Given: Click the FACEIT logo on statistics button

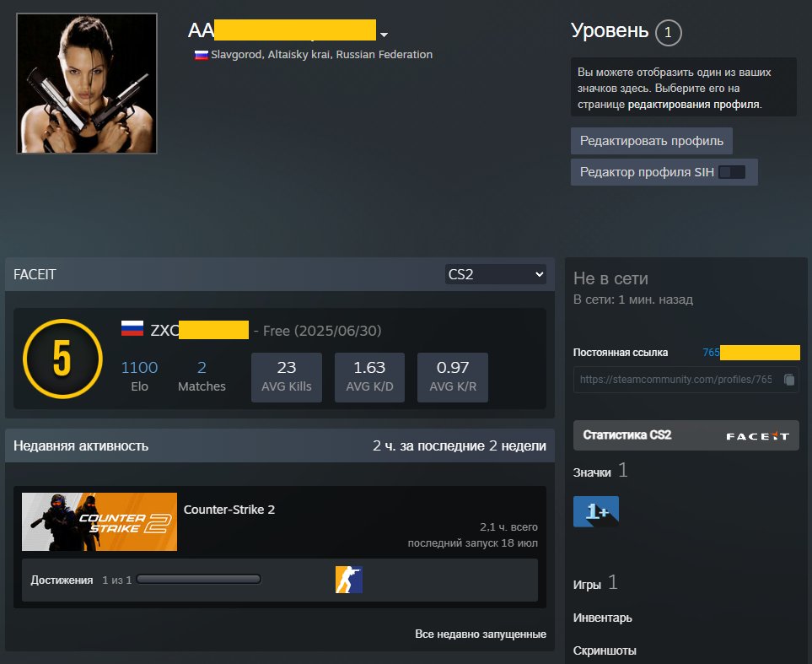Looking at the screenshot, I should (x=758, y=436).
